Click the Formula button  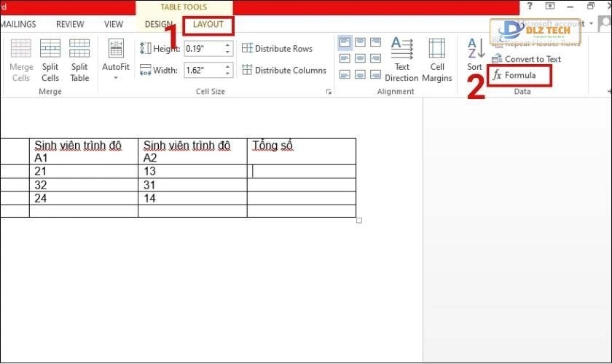(x=519, y=75)
